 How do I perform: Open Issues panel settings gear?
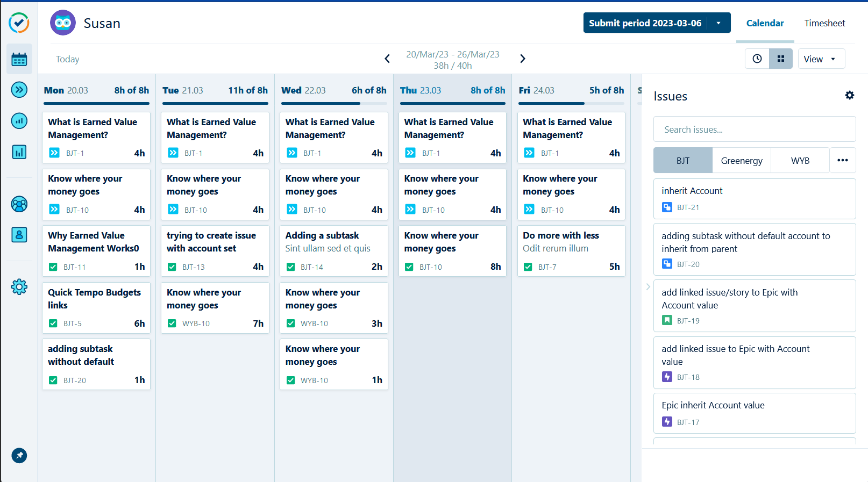(850, 96)
